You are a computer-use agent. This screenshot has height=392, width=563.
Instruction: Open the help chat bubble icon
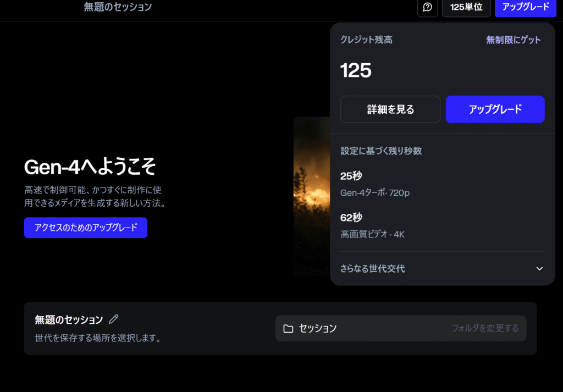427,7
